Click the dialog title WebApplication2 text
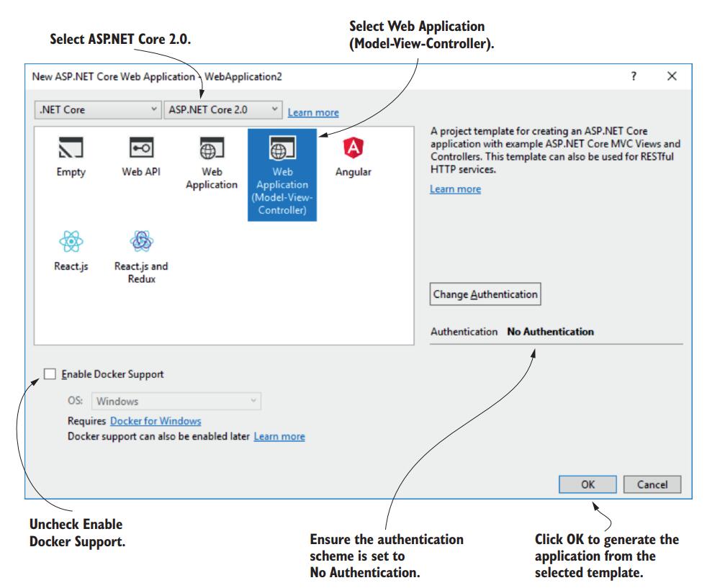 [243, 76]
